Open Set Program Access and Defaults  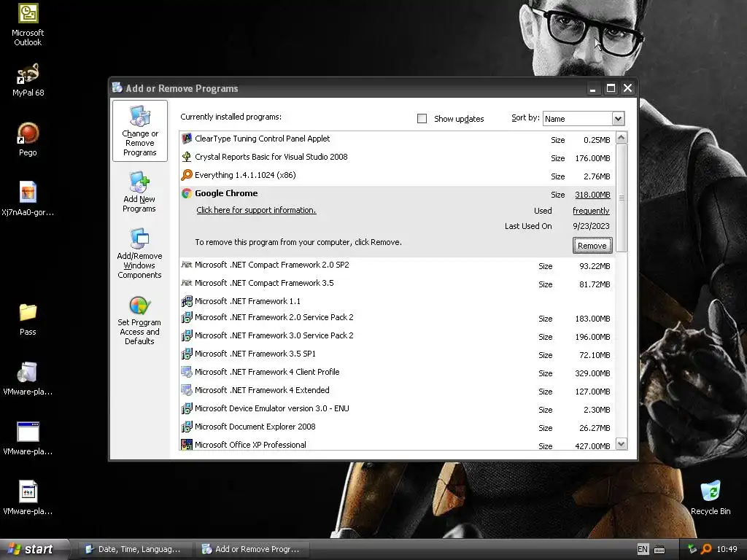pos(139,319)
